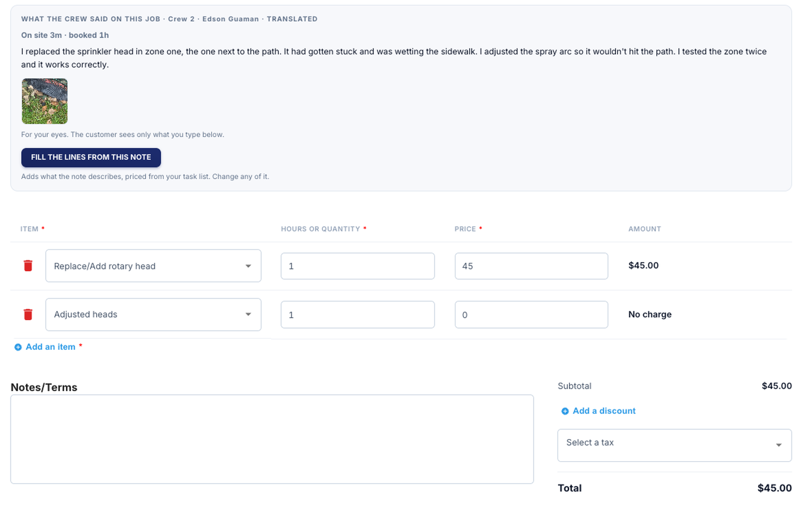812x506 pixels.
Task: Open the Select a tax dropdown
Action: pyautogui.click(x=674, y=445)
